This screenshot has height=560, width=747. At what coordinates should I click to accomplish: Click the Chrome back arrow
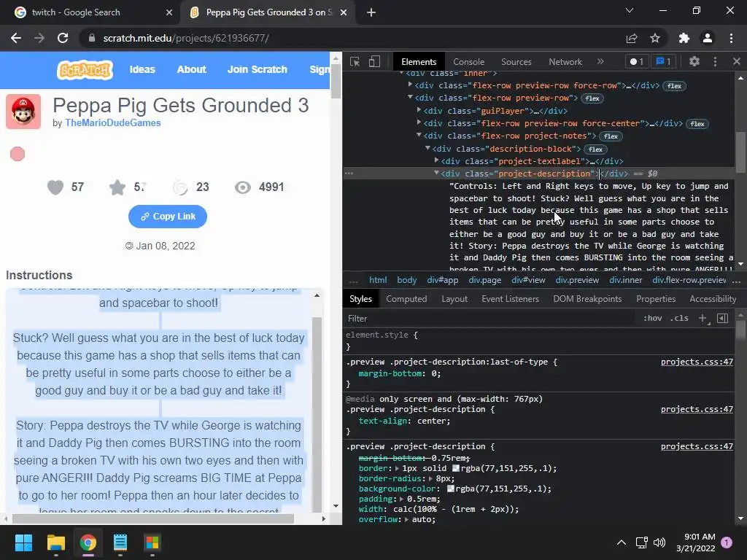coord(16,38)
